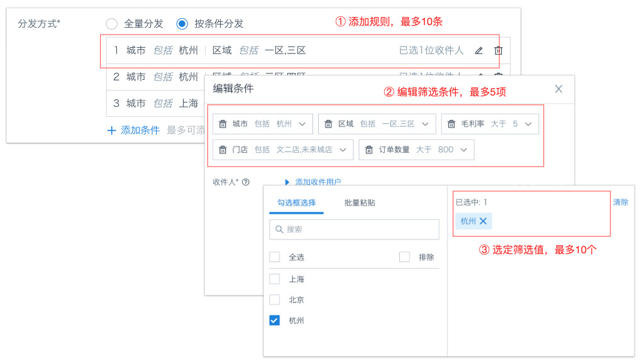Uncheck the 杭州 checkbox
Viewport: 642px width, 364px height.
[274, 321]
